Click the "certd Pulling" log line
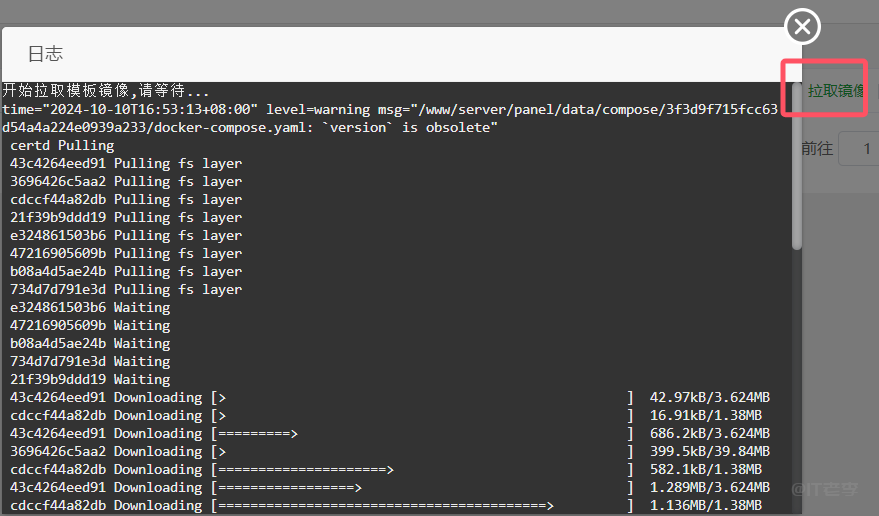Screen dimensions: 879x516 62,145
